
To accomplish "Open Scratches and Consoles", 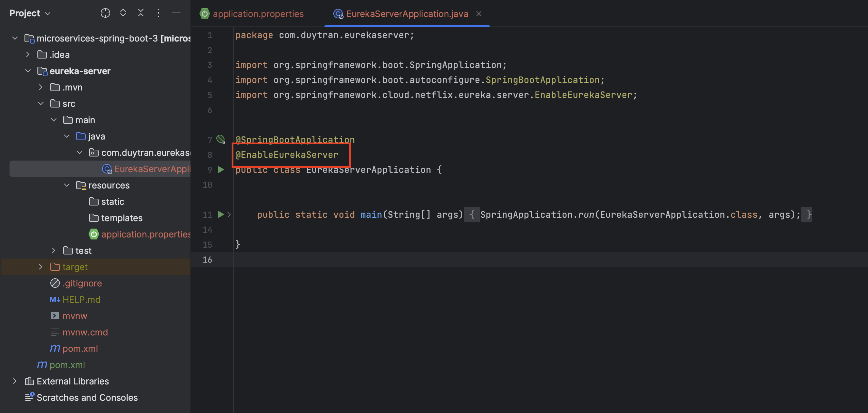I will point(87,397).
